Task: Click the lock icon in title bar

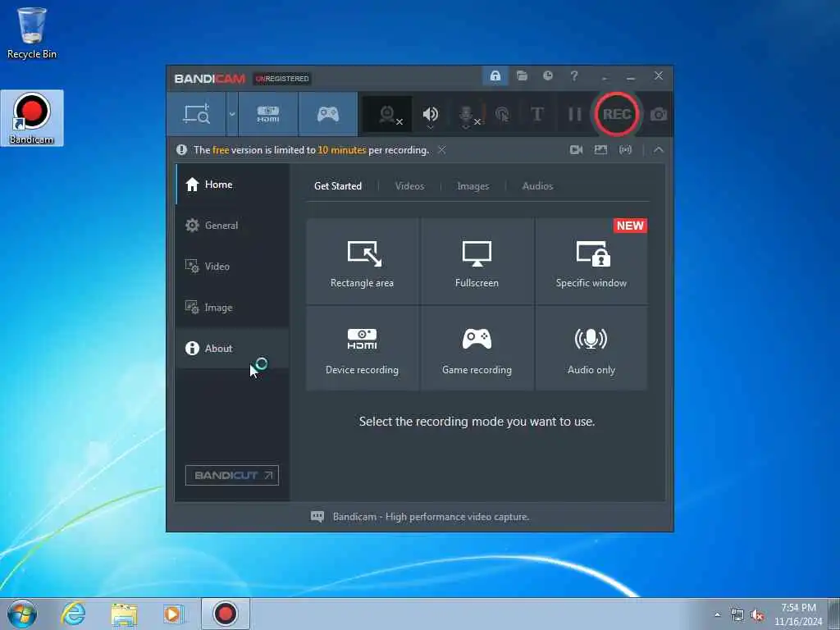Action: click(495, 76)
